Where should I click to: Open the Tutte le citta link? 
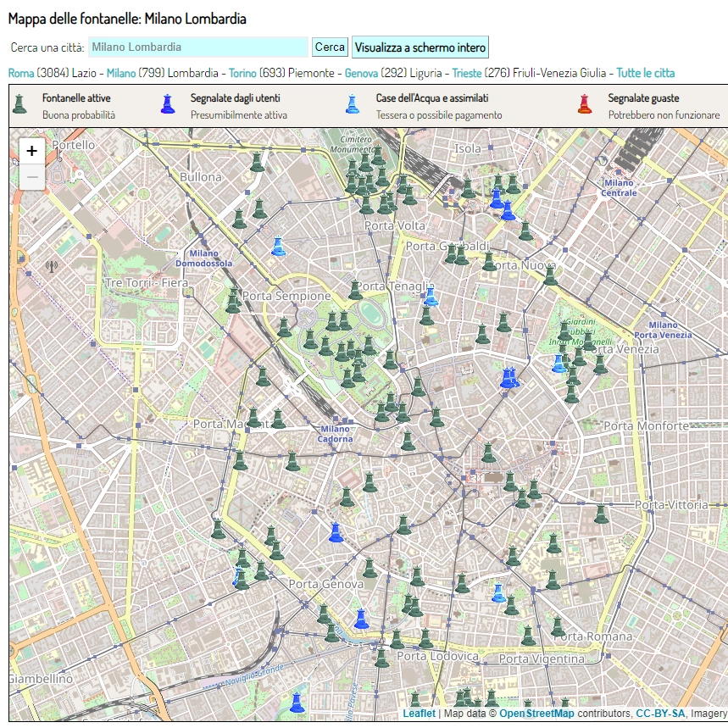click(645, 73)
